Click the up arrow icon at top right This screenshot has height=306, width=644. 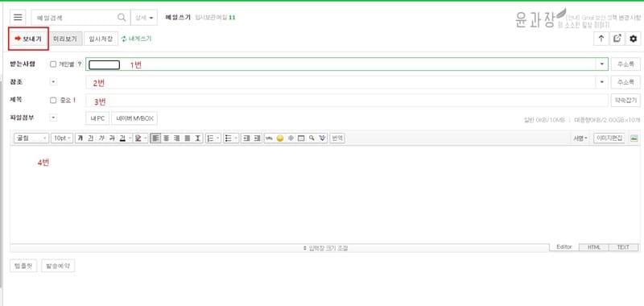pyautogui.click(x=601, y=39)
